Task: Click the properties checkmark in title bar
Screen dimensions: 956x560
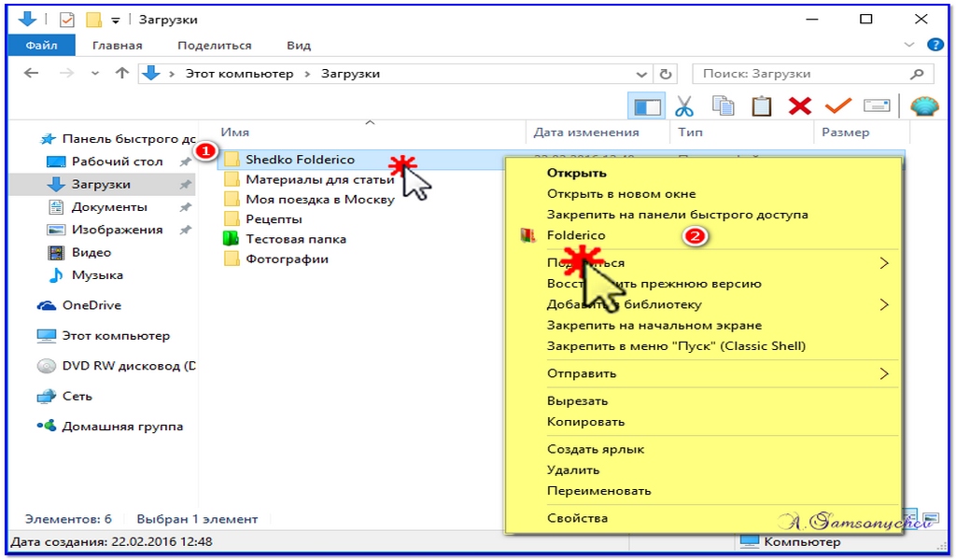Action: 66,21
